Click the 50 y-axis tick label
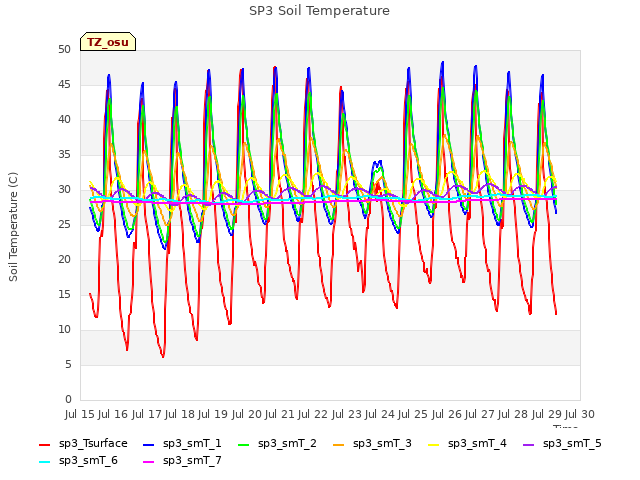Viewport: 640px width, 480px height. (x=64, y=50)
